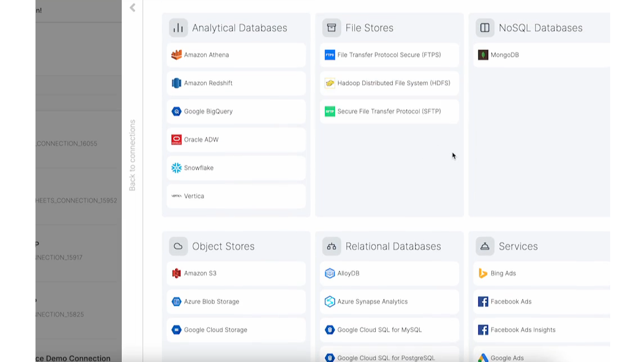Select the Amazon S3 bucket icon
Screen dimensions: 644x362
(176, 274)
